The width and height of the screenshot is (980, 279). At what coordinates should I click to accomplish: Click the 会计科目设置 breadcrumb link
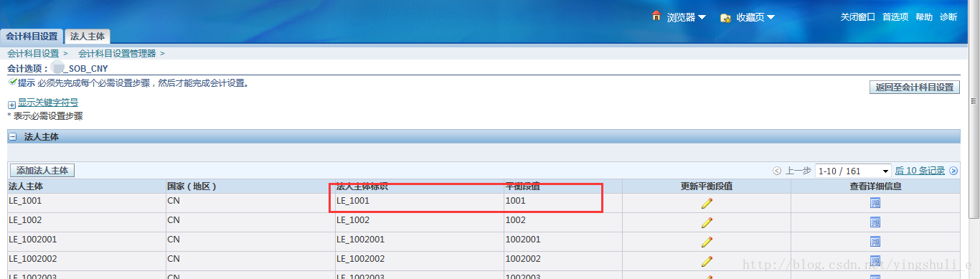(33, 54)
